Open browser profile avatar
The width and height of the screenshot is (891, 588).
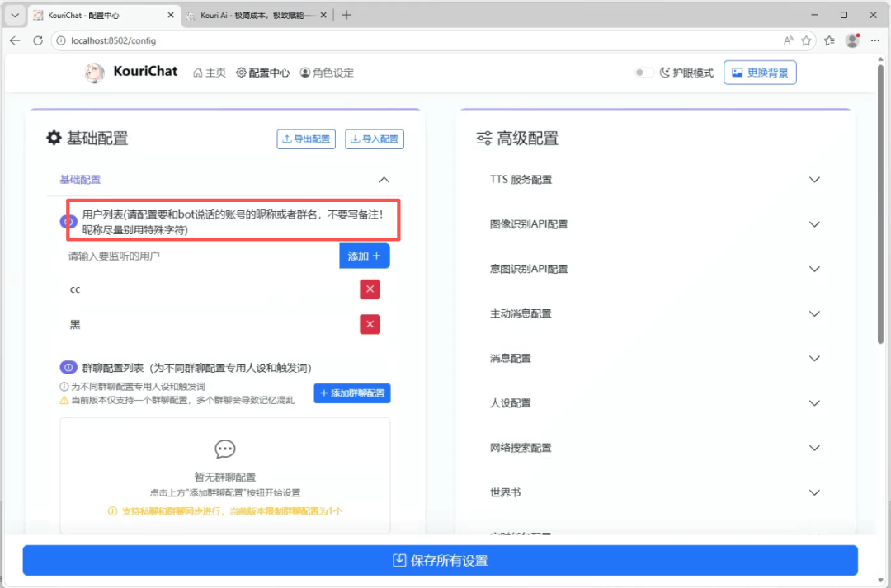pyautogui.click(x=852, y=40)
